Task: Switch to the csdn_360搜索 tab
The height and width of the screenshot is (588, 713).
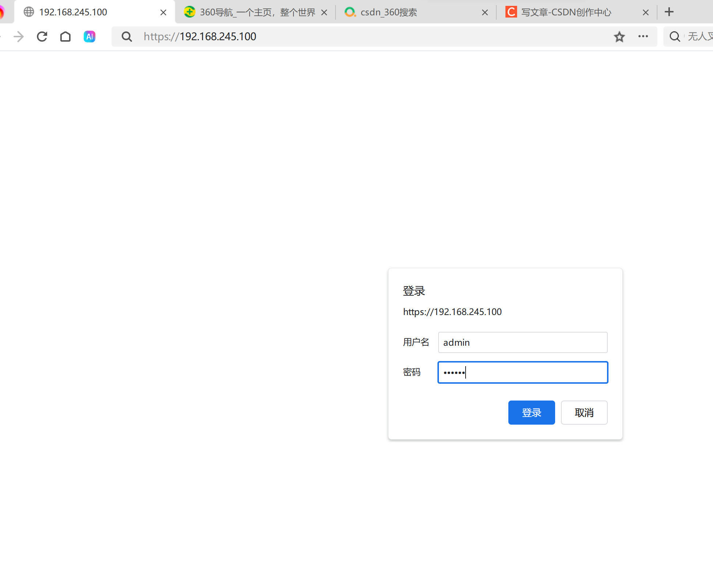Action: point(402,12)
